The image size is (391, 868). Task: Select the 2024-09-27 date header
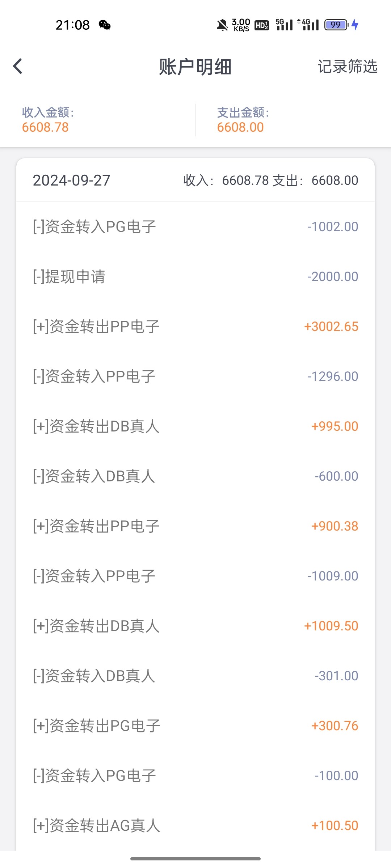tap(72, 180)
